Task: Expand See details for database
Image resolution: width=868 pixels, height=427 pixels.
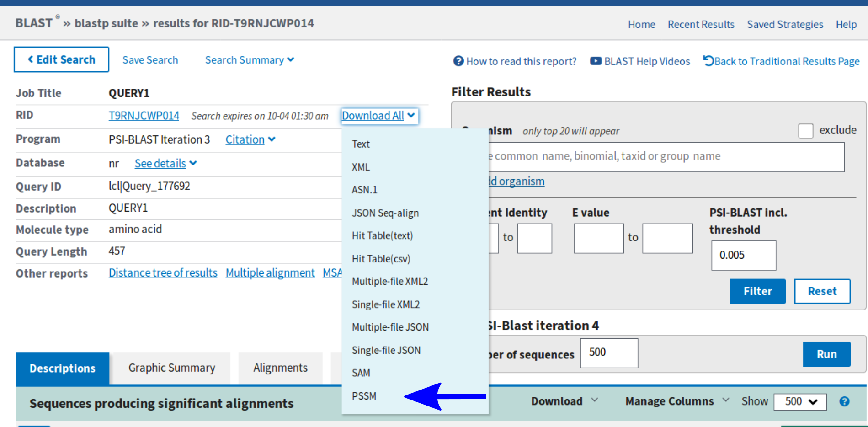Action: pyautogui.click(x=165, y=163)
